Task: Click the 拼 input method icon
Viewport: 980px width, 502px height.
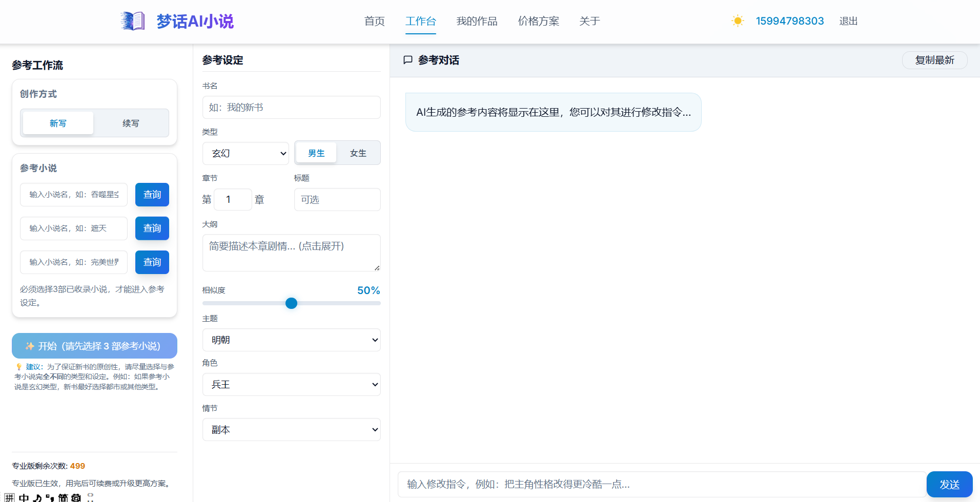Action: click(10, 497)
